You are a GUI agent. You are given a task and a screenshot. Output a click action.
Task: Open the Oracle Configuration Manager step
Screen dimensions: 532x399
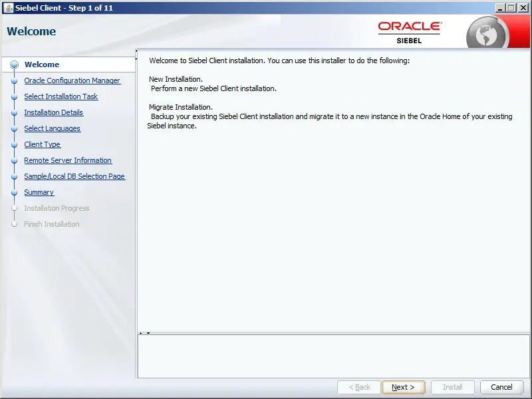point(72,80)
